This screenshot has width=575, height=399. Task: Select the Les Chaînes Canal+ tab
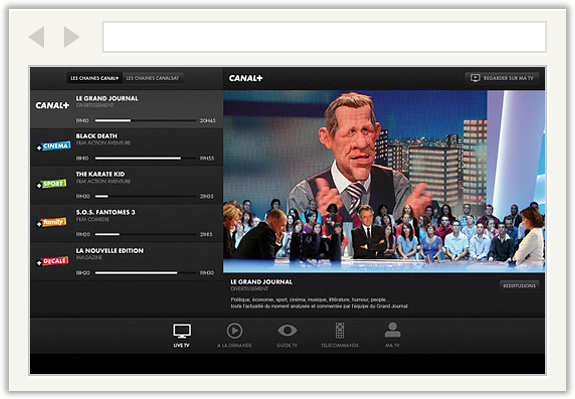[x=95, y=78]
